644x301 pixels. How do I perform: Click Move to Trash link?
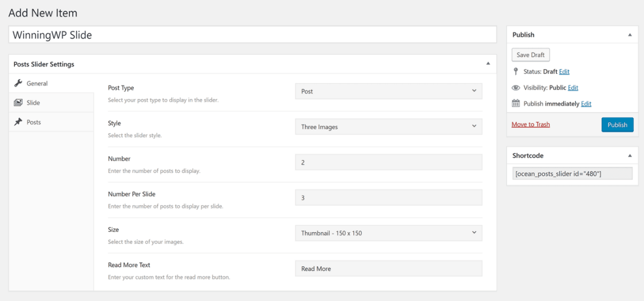[531, 124]
